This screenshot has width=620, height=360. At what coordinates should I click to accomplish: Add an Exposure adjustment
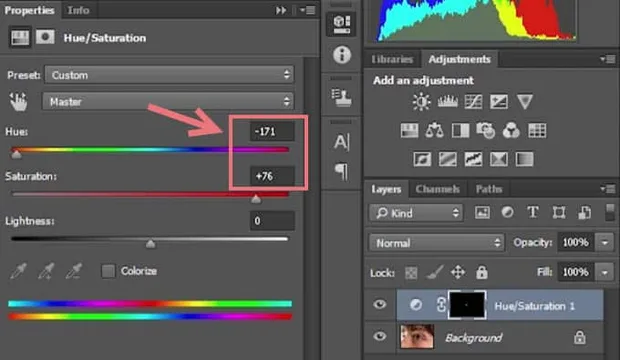[x=499, y=102]
